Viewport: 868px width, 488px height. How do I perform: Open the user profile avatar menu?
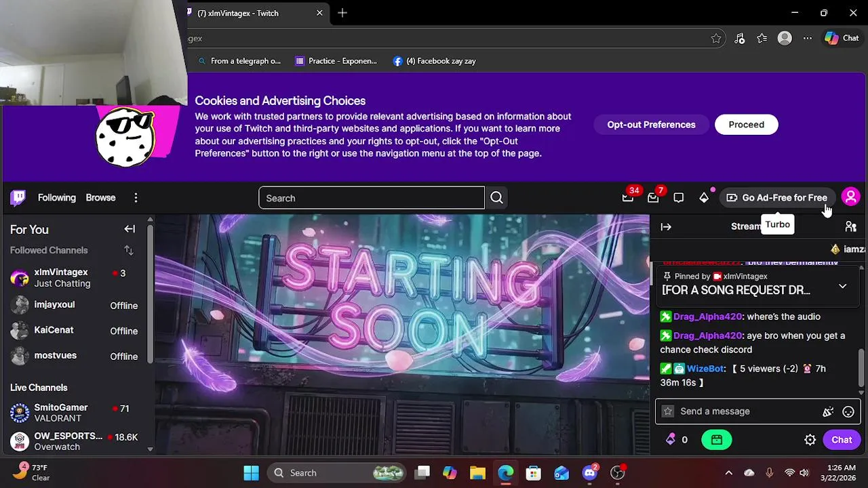850,197
